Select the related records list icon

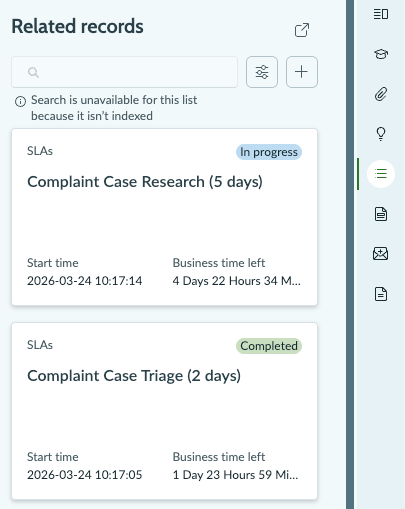(381, 174)
